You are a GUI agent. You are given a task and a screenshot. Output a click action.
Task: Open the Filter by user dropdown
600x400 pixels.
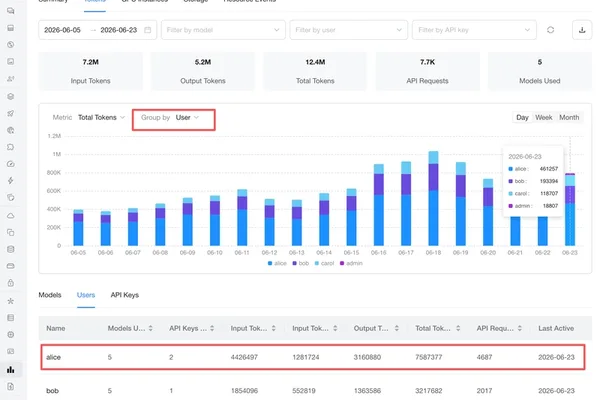(349, 30)
